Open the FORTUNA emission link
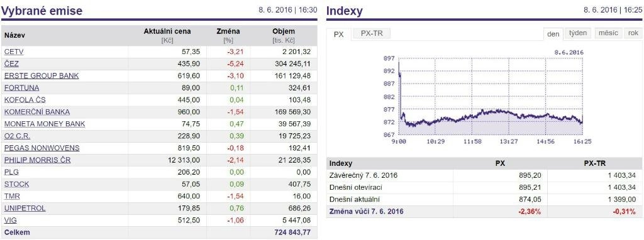Screen dimensions: 644x240 22,88
